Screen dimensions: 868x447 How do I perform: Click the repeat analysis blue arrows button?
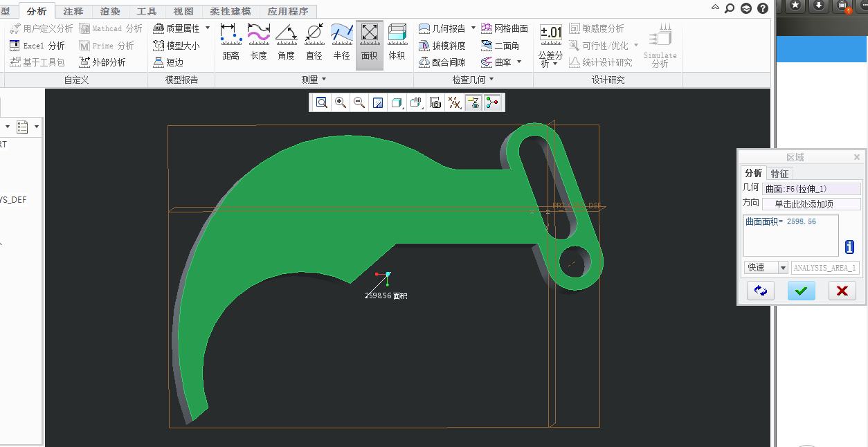click(x=760, y=291)
